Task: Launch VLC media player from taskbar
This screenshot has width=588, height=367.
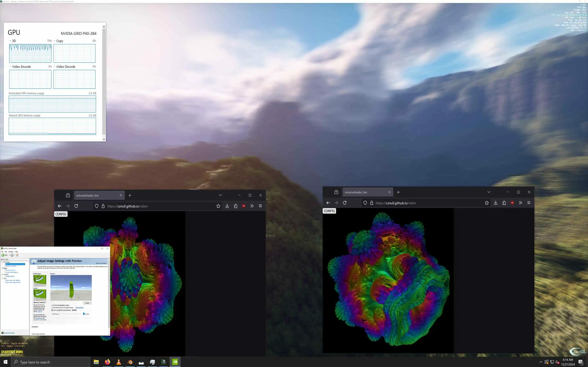Action: tap(119, 362)
